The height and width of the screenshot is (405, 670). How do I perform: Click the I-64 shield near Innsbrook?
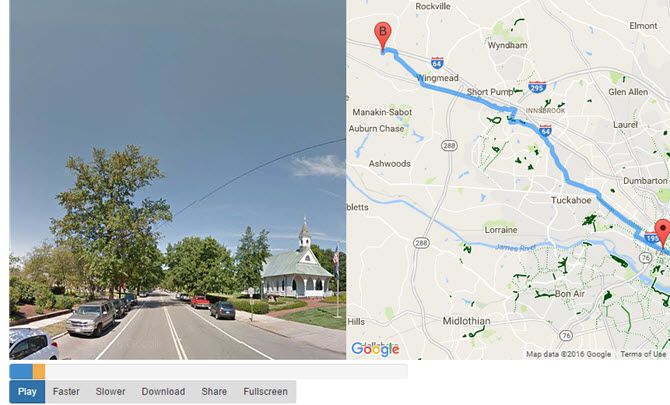click(x=545, y=130)
